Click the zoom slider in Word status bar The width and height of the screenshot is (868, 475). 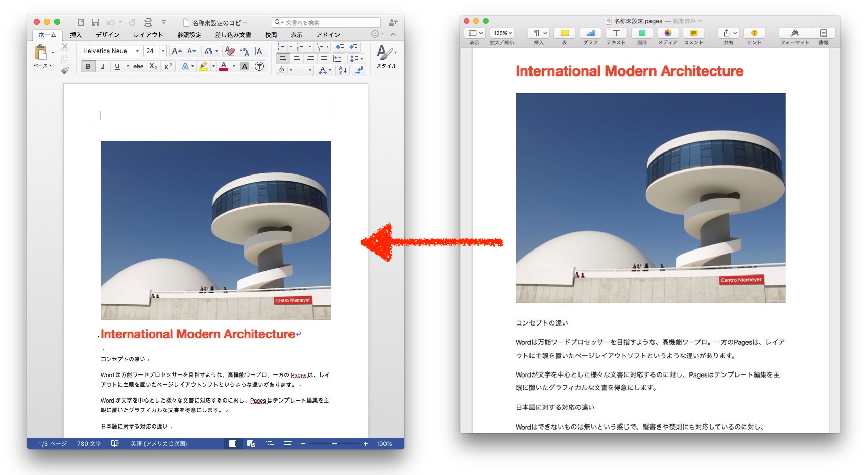coord(334,444)
